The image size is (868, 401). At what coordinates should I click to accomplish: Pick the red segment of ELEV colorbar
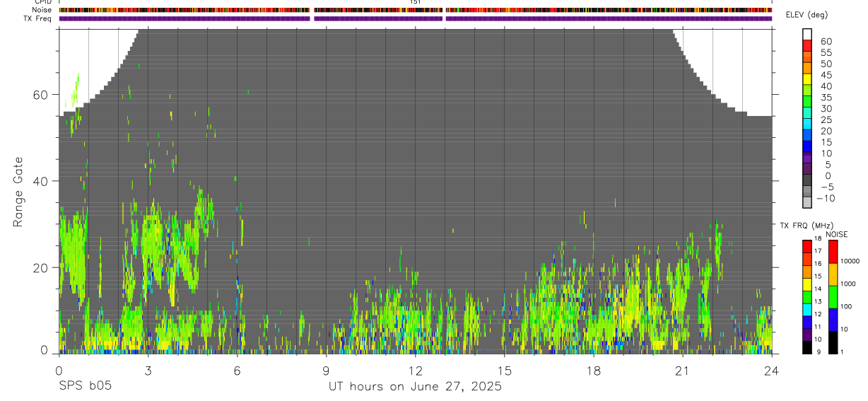[x=807, y=45]
